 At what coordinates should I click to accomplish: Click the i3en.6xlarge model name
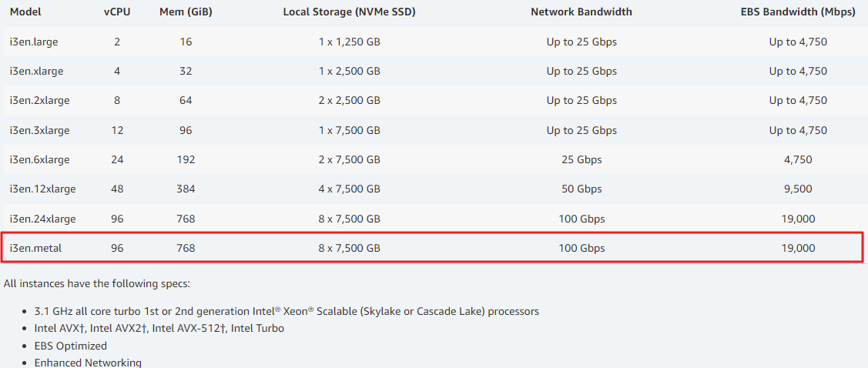(39, 160)
